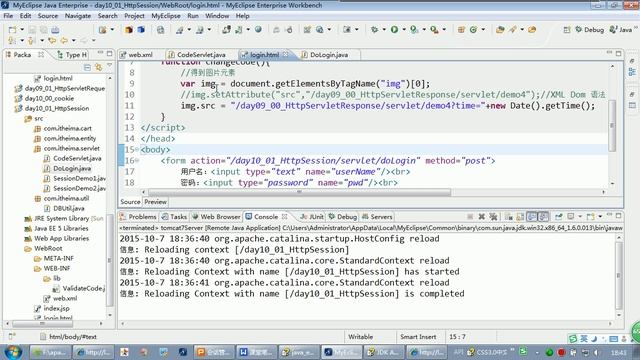Click the red-brown cube toolbar icon
Image resolution: width=640 pixels, height=360 pixels.
click(129, 30)
